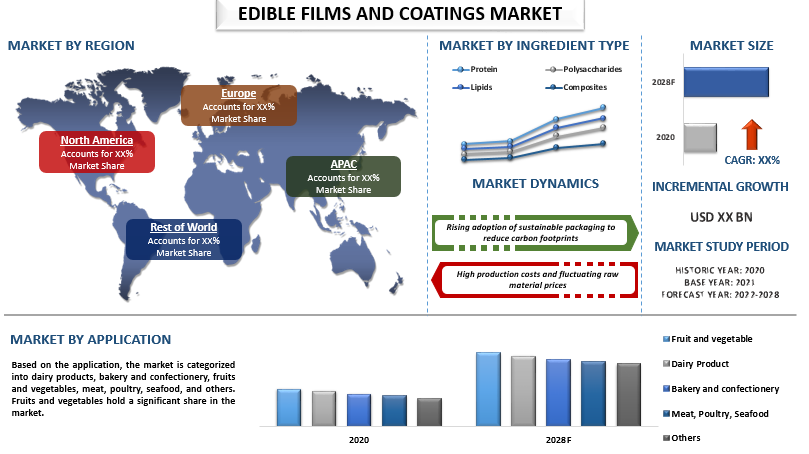Select the Lipids legend marker

point(460,87)
